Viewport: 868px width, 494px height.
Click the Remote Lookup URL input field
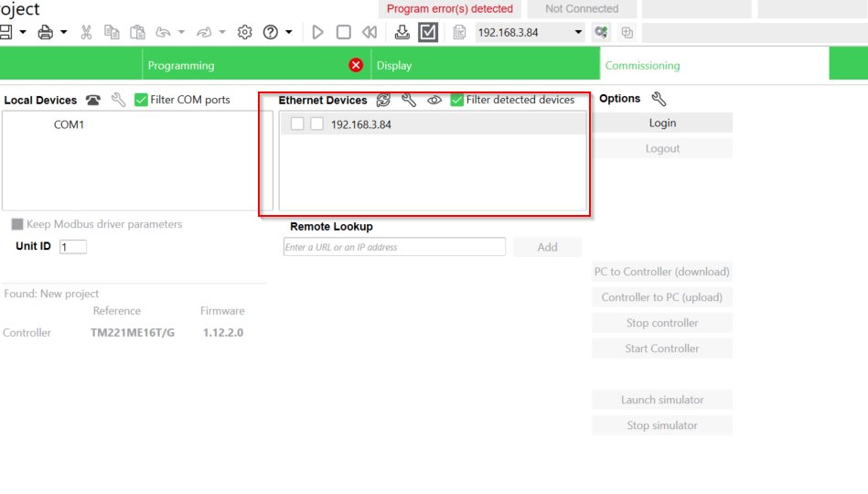point(394,247)
